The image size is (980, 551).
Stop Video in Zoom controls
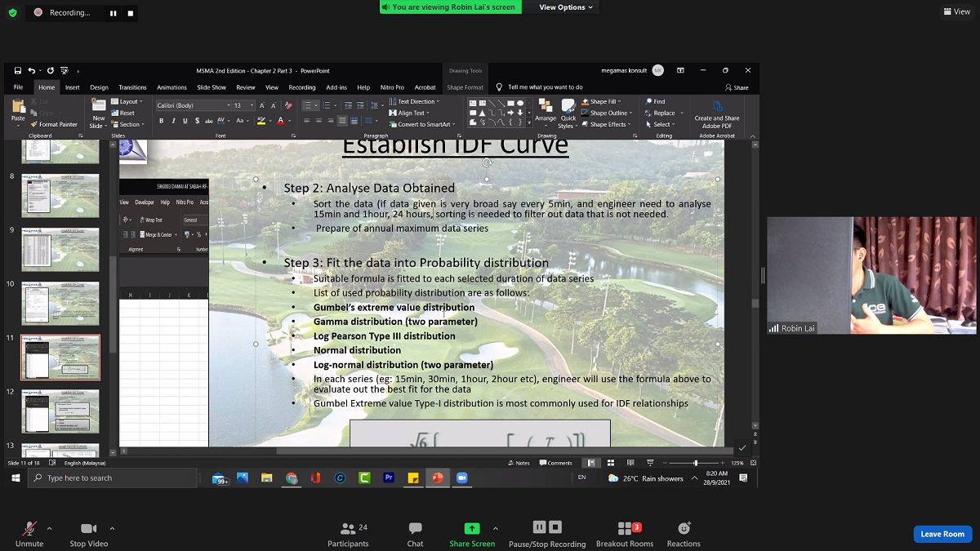coord(89,535)
